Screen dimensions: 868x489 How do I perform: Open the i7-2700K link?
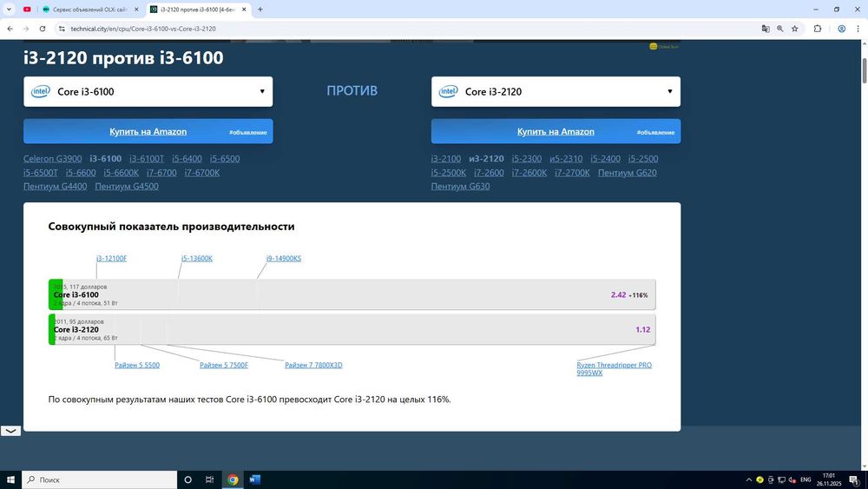coord(572,173)
